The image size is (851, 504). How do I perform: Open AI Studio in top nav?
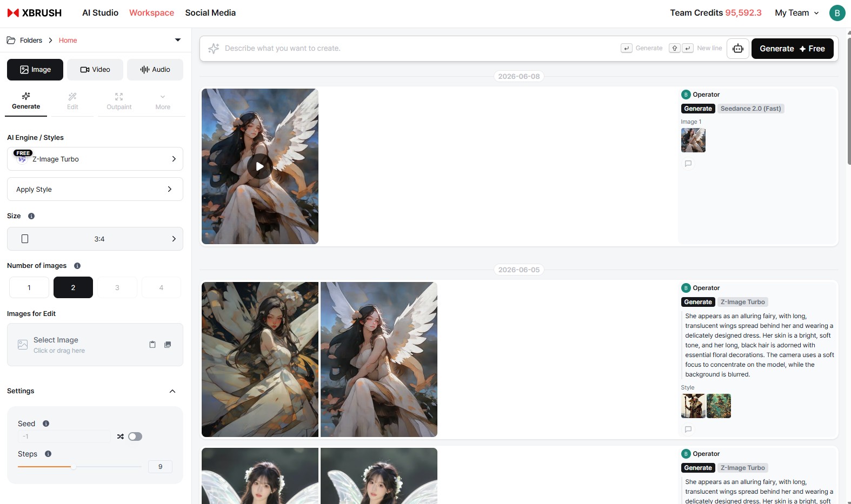(x=100, y=13)
